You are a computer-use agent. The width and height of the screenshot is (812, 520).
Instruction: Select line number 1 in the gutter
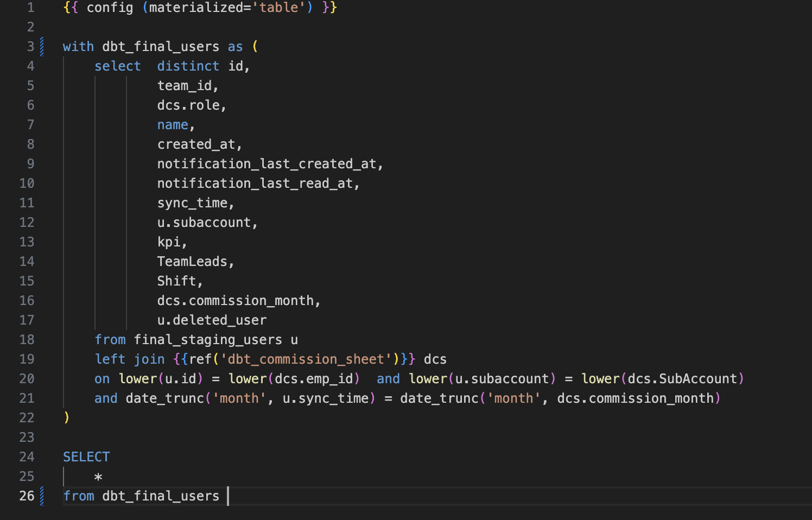pos(30,8)
